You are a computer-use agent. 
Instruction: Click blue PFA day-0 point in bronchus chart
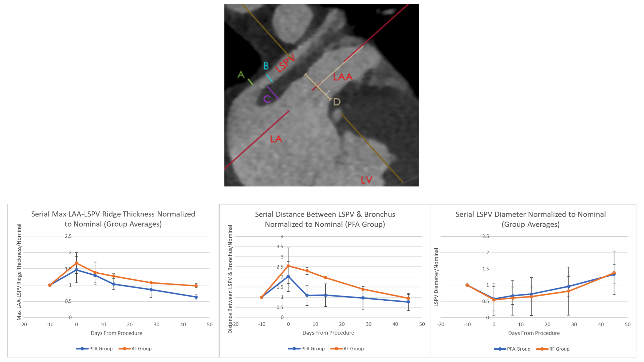(x=288, y=276)
